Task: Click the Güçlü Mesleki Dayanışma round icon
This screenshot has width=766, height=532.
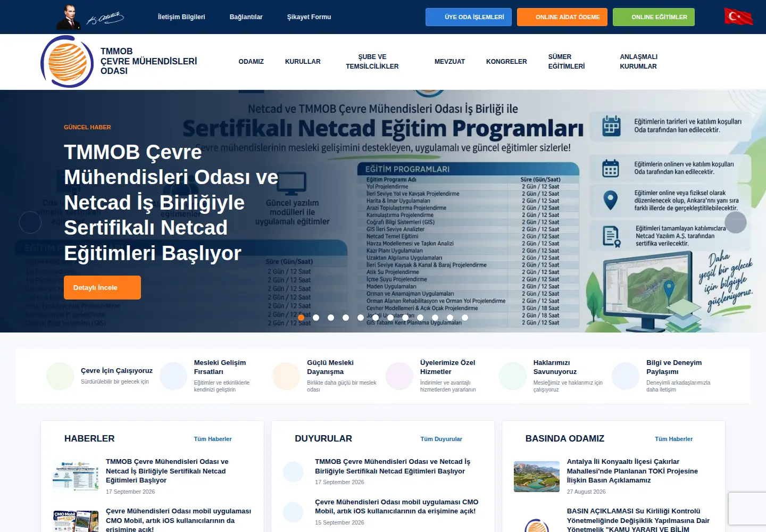Action: tap(286, 376)
